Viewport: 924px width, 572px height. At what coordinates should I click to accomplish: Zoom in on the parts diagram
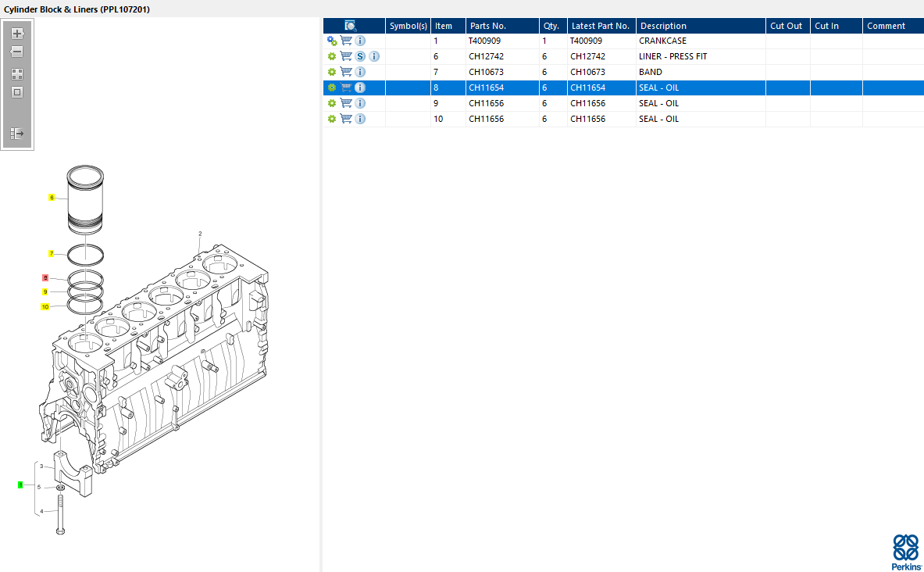point(17,34)
